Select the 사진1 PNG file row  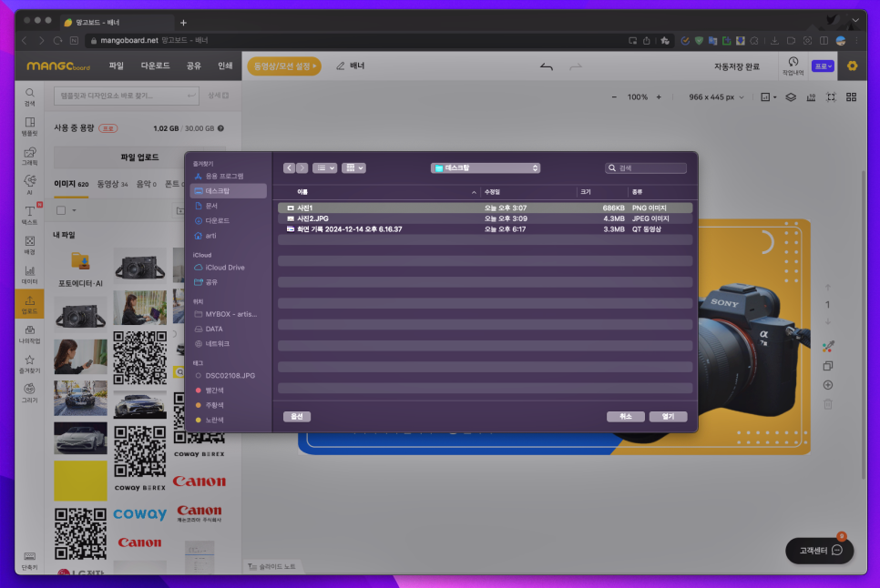point(485,208)
